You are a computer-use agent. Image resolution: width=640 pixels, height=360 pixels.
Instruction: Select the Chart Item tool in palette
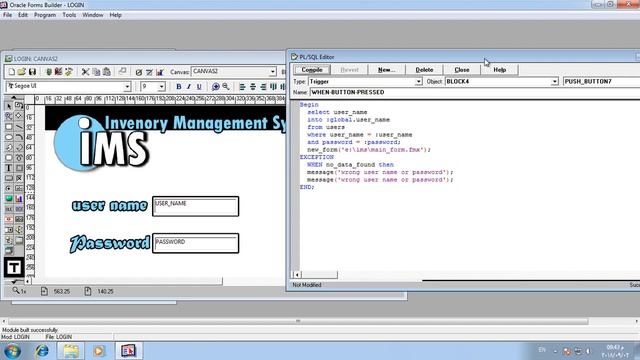(19, 199)
